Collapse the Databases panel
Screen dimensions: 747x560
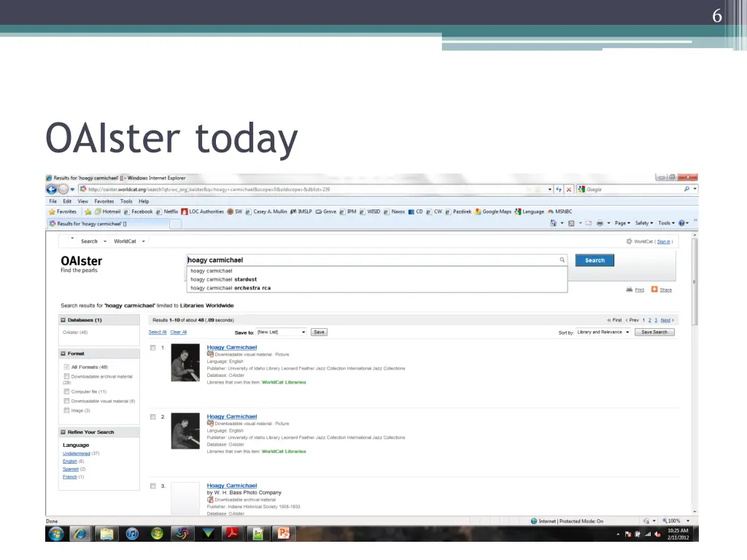(63, 320)
